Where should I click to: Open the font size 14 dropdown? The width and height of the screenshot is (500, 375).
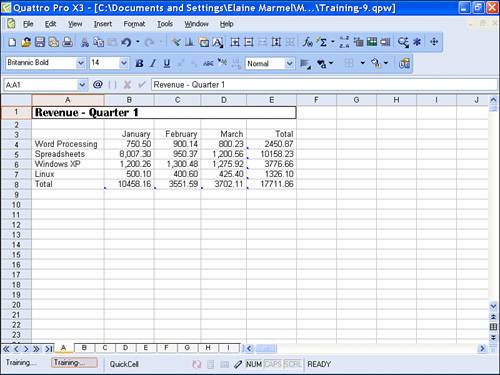pos(124,63)
